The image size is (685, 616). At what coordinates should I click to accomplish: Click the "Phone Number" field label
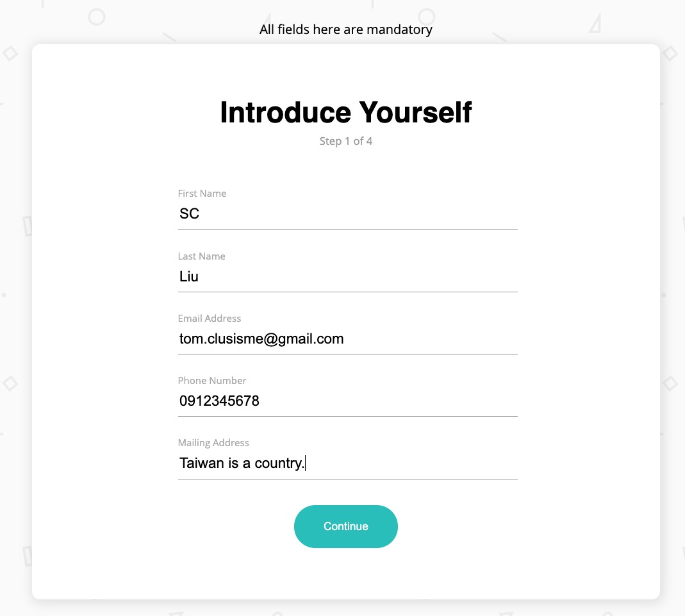212,381
